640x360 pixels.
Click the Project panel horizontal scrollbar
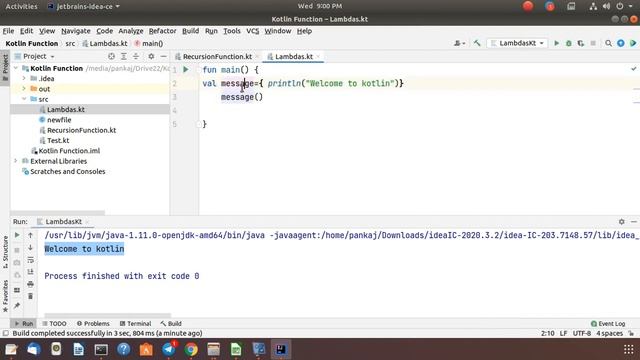pos(58,213)
